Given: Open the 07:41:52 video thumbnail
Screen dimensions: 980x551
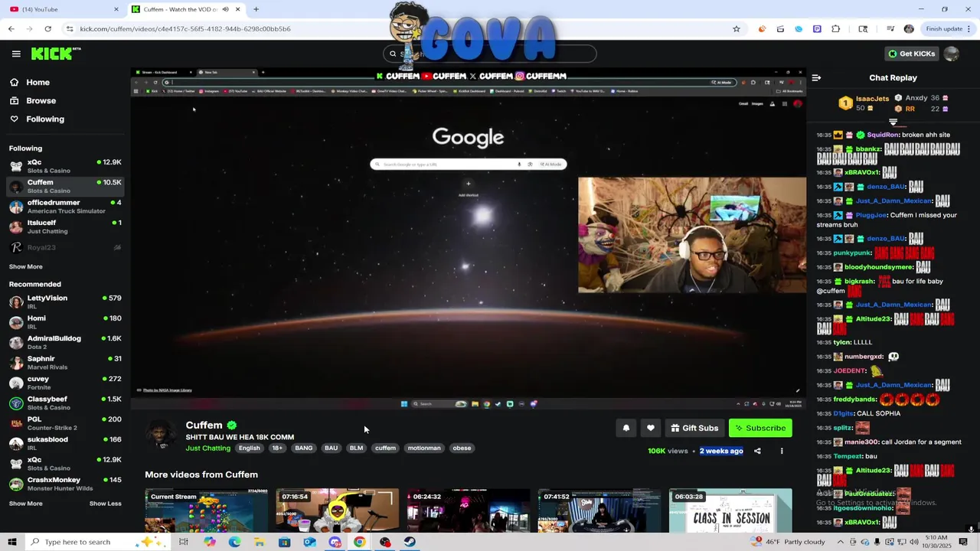Looking at the screenshot, I should coord(599,510).
